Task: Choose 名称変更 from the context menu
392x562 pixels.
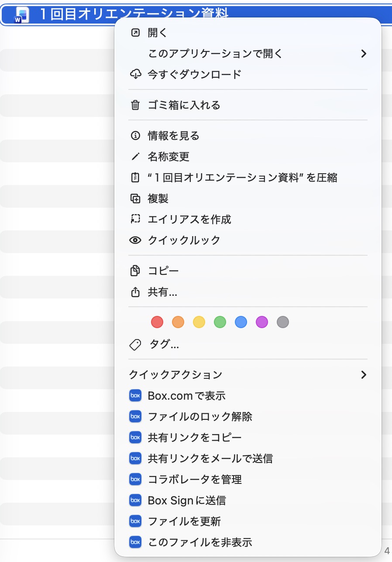Action: pyautogui.click(x=168, y=157)
